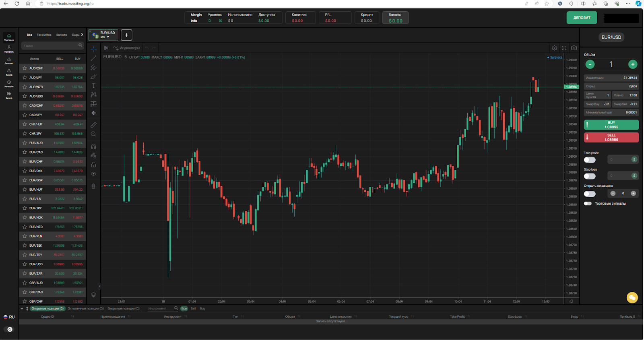
Task: Select the Favourites asset tab
Action: click(44, 35)
